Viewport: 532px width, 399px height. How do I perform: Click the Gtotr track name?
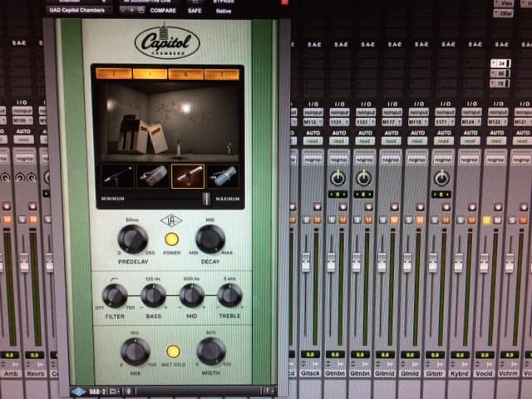[x=434, y=373]
